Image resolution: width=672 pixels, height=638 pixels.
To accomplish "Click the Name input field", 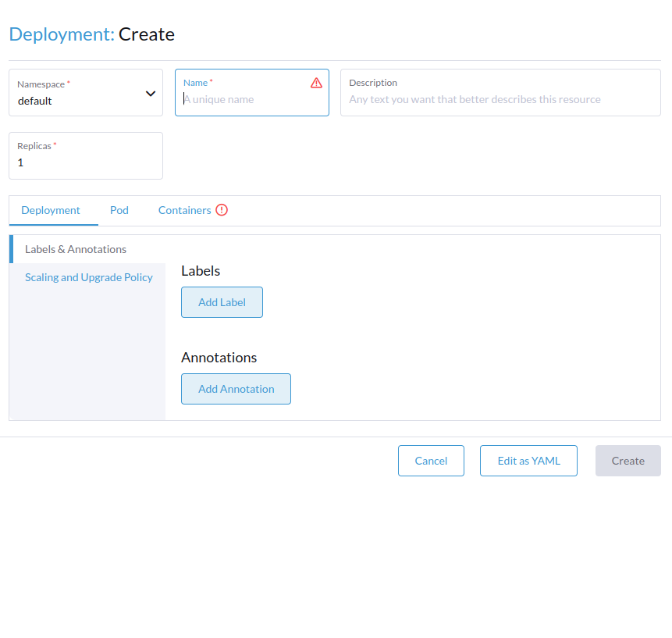I will coord(250,99).
